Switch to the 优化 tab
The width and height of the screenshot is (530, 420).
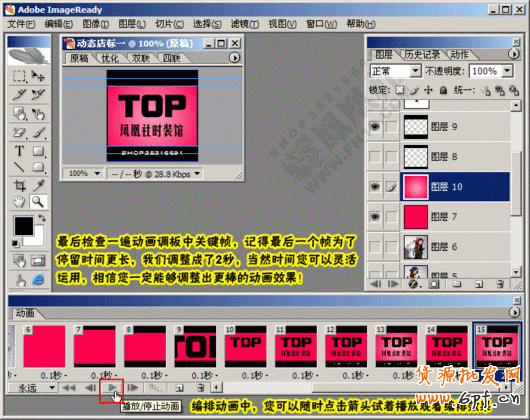click(x=110, y=58)
